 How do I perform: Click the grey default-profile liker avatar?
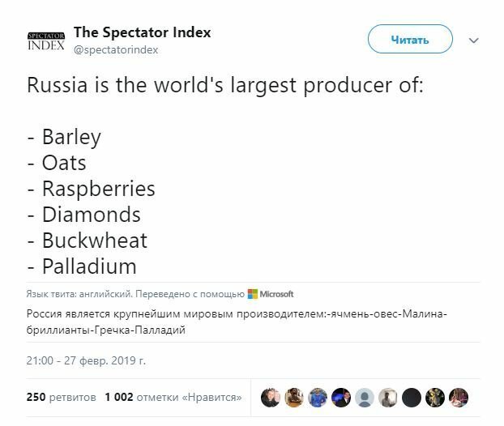[365, 397]
